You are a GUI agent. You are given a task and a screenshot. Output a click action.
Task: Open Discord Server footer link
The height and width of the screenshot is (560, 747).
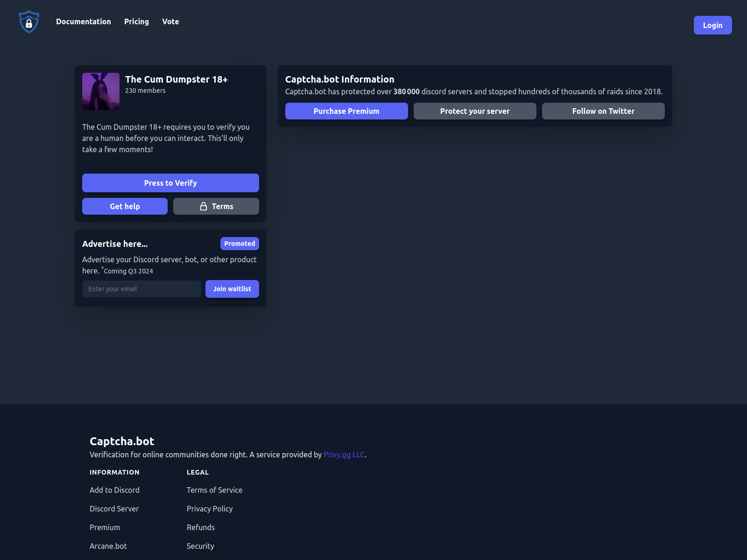point(114,509)
